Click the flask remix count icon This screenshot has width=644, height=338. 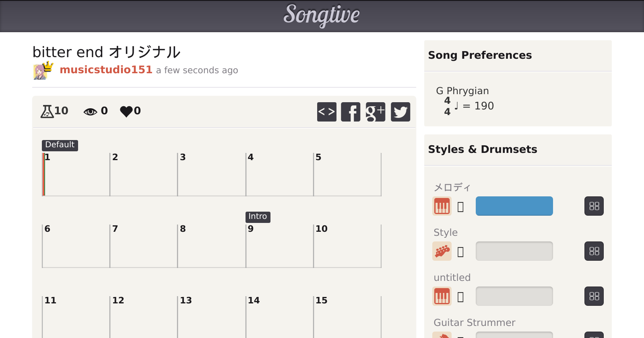47,111
